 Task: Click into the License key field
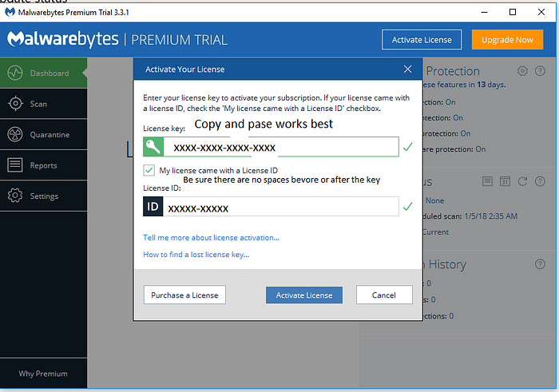281,147
